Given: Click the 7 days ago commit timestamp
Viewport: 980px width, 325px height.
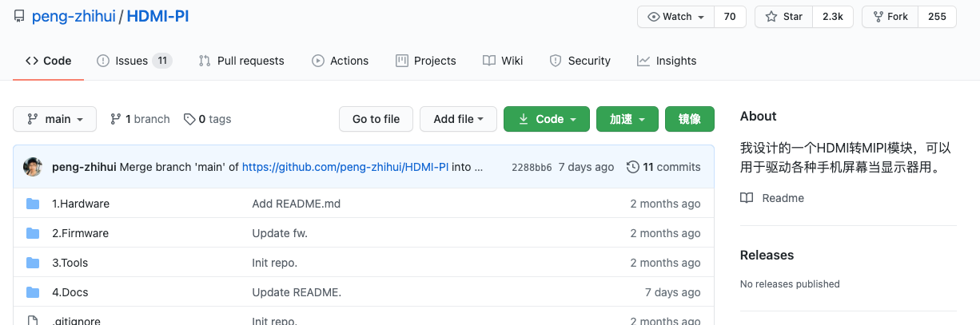Looking at the screenshot, I should click(587, 167).
